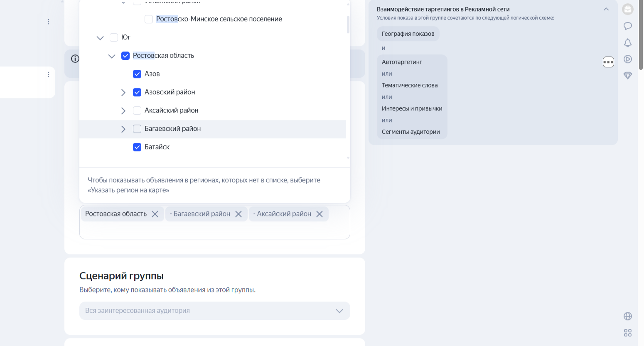Collapse the Взаимодействие таргетингов panel
Screen dimensions: 644x346
click(x=606, y=9)
